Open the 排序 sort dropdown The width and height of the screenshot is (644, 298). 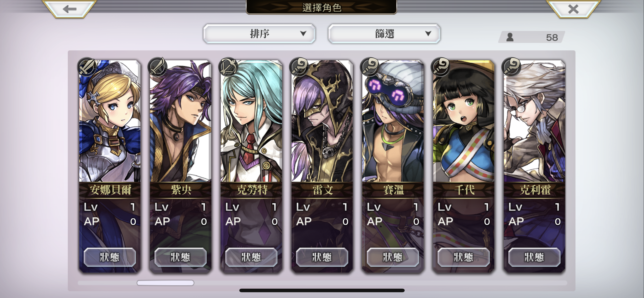259,34
